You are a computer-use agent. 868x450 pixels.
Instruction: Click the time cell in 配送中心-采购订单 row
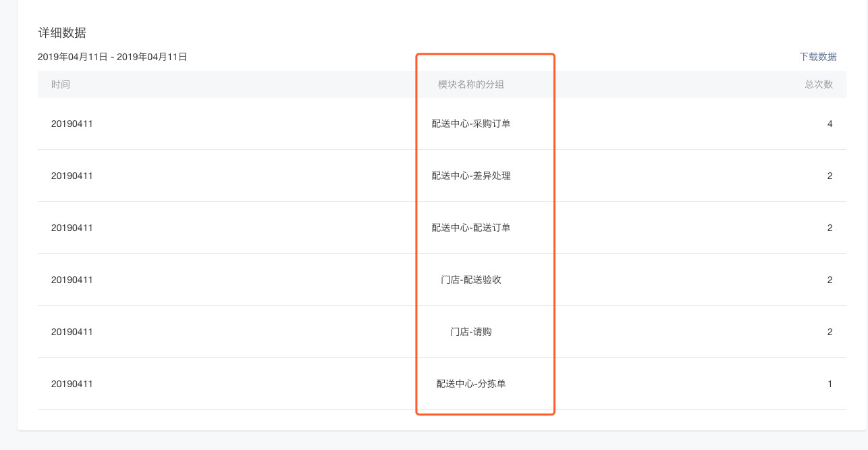coord(72,124)
